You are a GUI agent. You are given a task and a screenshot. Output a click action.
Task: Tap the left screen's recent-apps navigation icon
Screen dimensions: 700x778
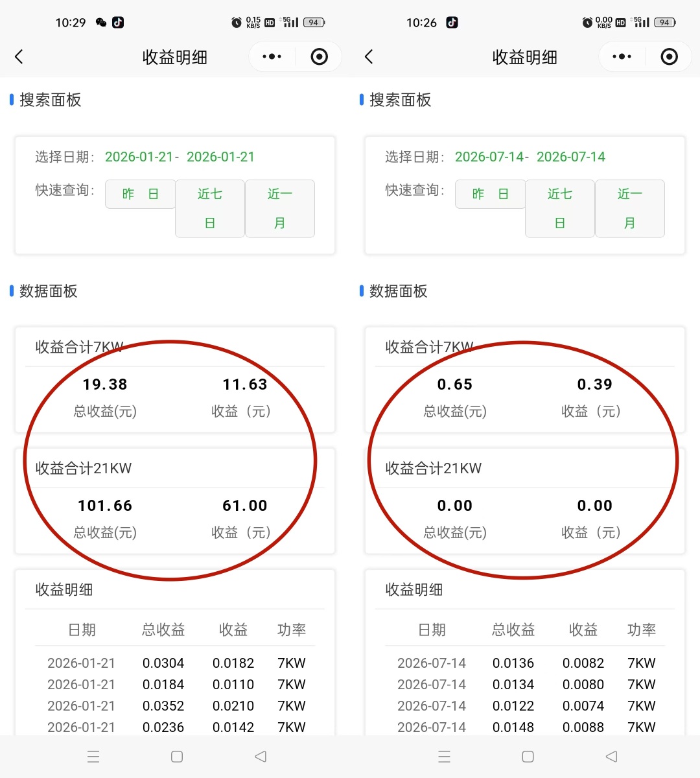tap(93, 757)
